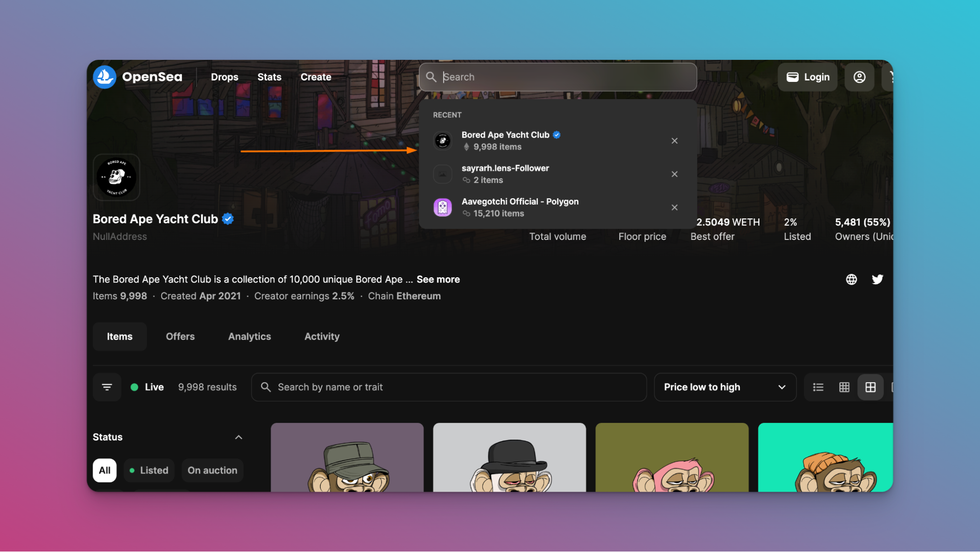Open the pink ape on olive background

(672, 457)
